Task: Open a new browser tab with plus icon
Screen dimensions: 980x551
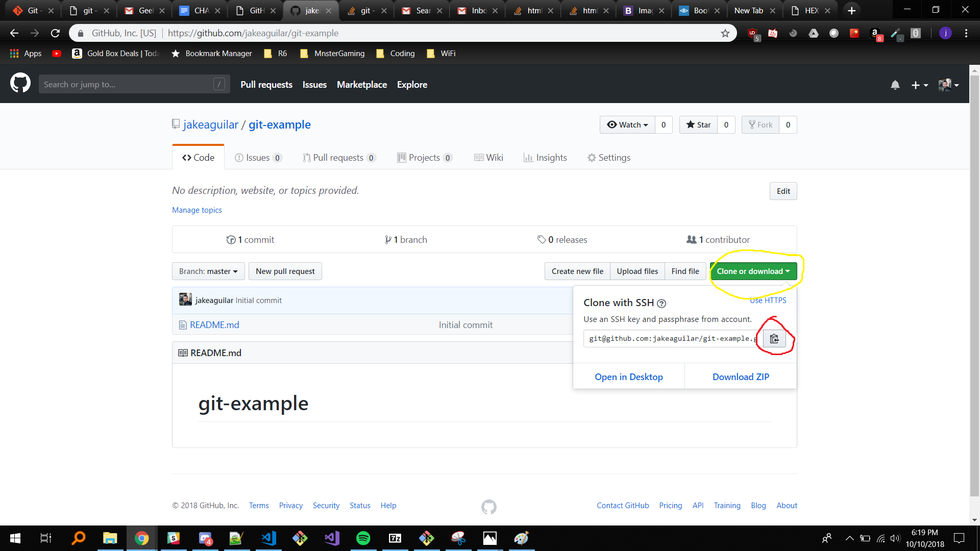Action: [851, 10]
